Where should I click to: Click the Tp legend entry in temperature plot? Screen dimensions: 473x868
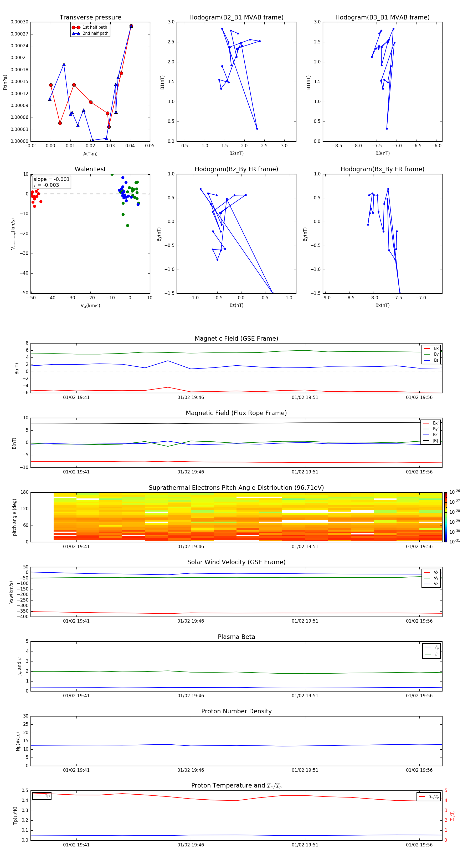(x=42, y=796)
